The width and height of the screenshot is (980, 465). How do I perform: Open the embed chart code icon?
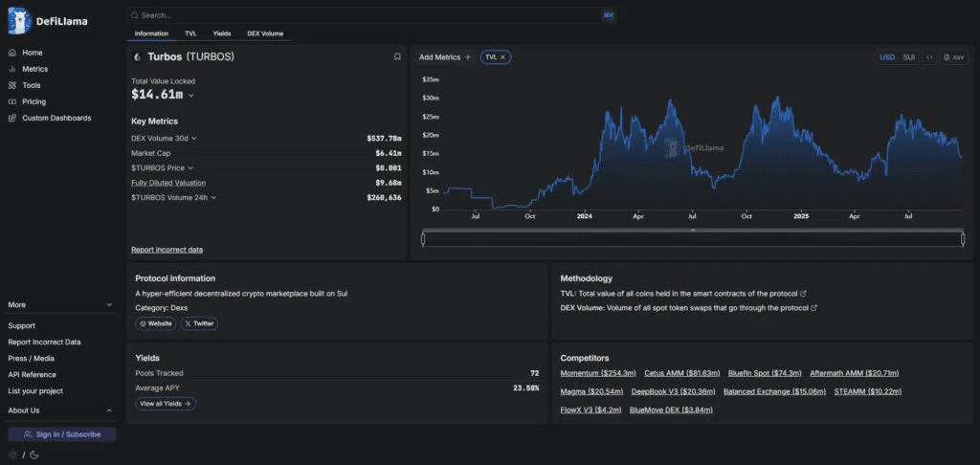(929, 56)
